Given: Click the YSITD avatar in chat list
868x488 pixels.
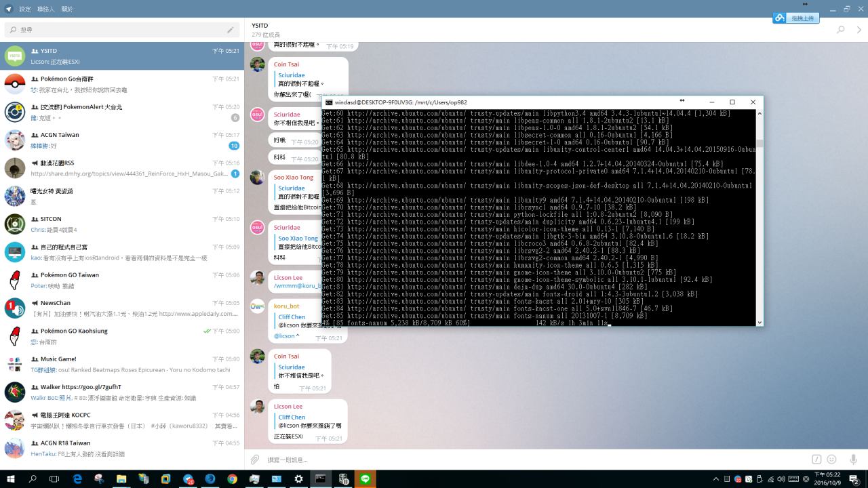Looking at the screenshot, I should [x=15, y=56].
